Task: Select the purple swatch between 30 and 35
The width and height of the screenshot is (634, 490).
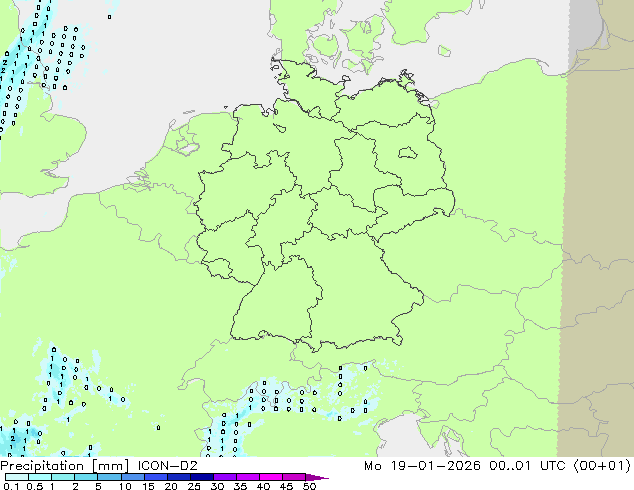Action: coord(225,477)
